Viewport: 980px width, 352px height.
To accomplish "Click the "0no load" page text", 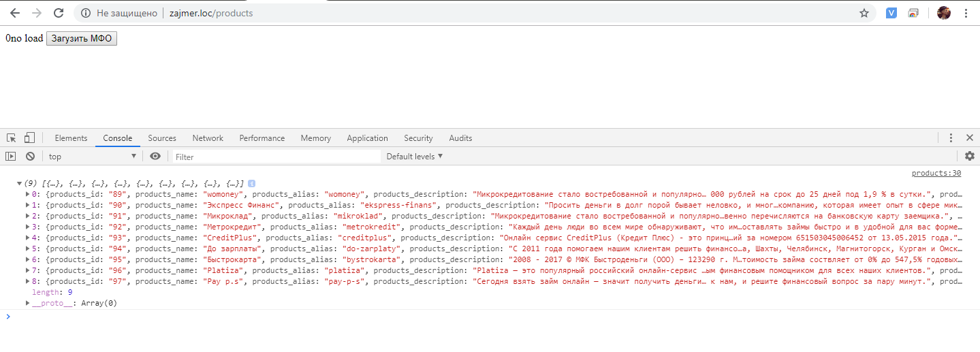I will pos(24,39).
